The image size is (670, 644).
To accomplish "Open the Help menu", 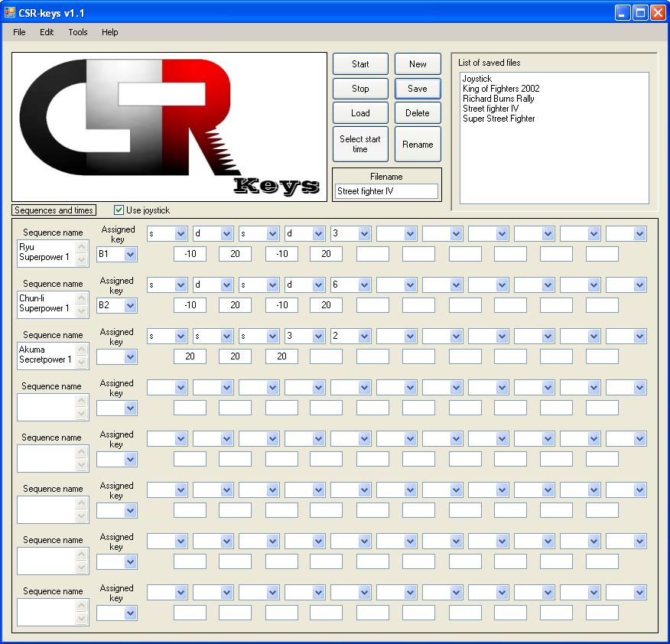I will pos(110,32).
